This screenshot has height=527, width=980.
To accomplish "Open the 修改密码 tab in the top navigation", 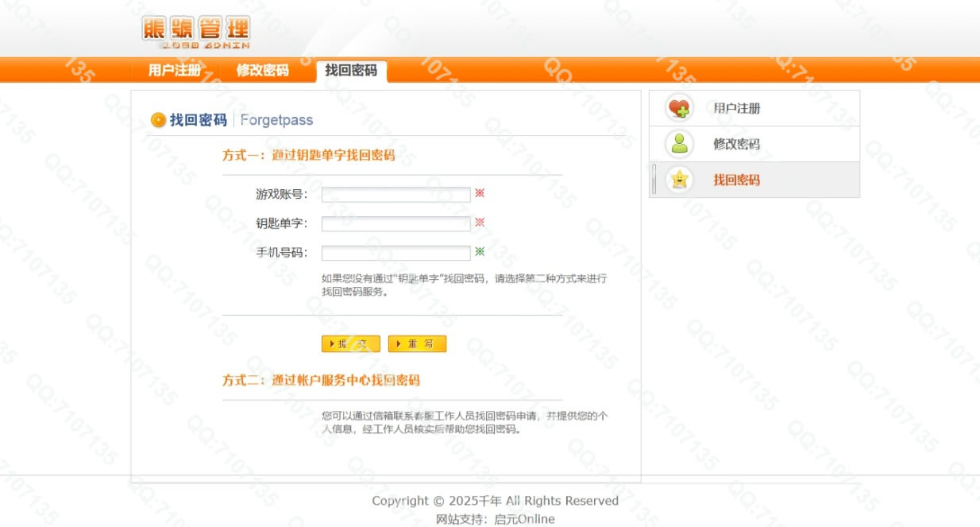I will [x=263, y=70].
